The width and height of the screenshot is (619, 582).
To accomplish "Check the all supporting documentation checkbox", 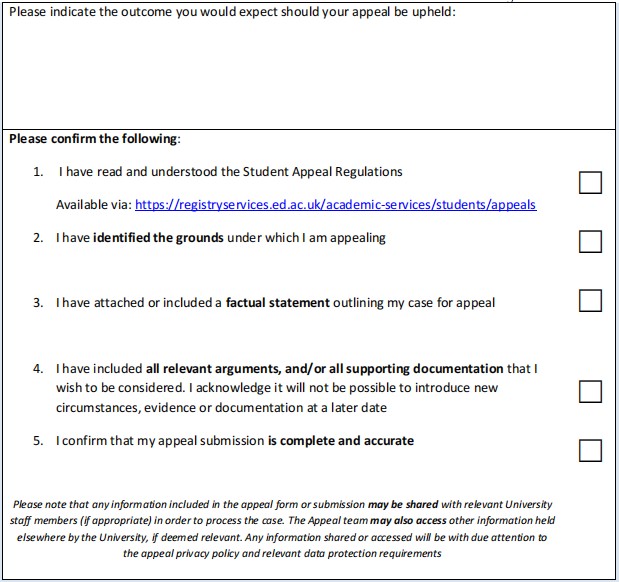I will pos(590,391).
